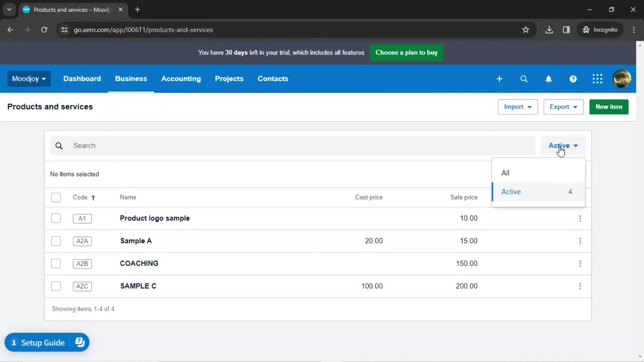Click the Sale price column header
Screen dimensions: 644x362
464,197
